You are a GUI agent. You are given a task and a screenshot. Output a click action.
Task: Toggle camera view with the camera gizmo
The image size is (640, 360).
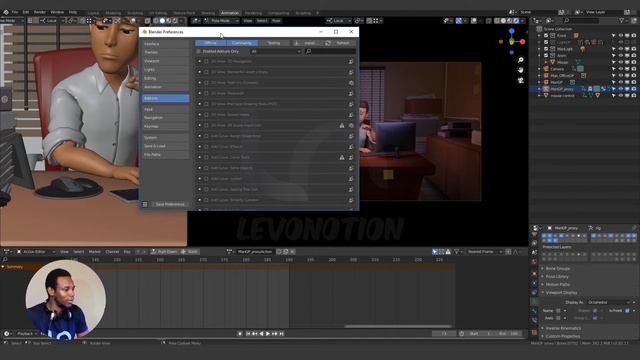click(520, 80)
